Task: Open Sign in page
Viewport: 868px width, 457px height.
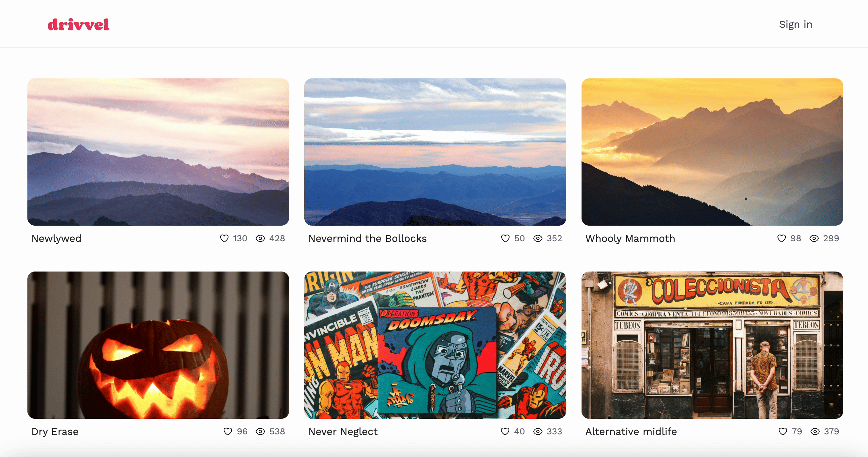Action: coord(796,25)
